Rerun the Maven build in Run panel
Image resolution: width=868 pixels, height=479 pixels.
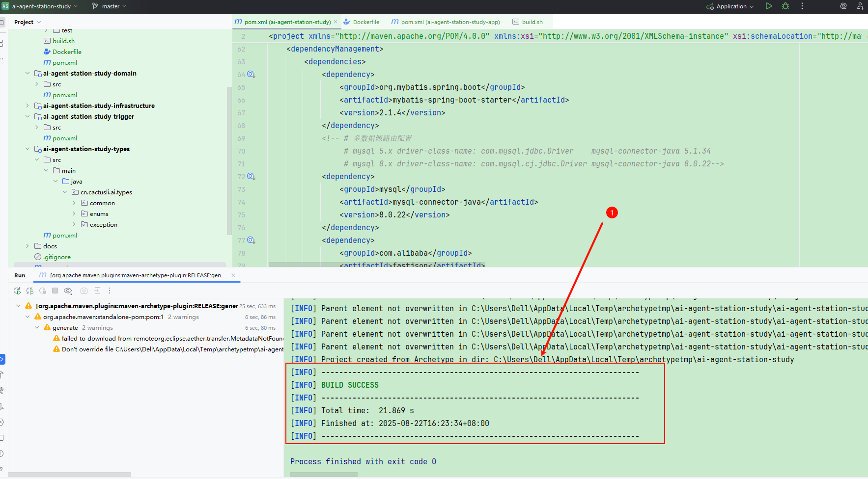(17, 291)
